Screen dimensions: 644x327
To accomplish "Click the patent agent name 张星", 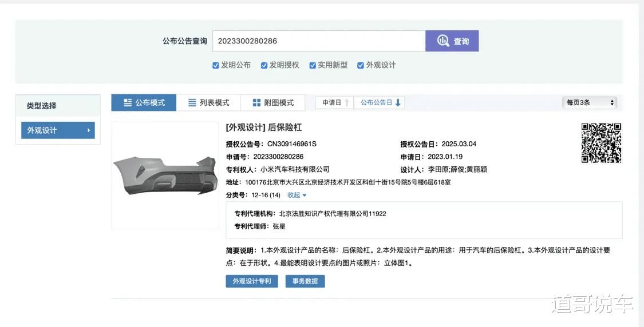I will click(x=279, y=226).
